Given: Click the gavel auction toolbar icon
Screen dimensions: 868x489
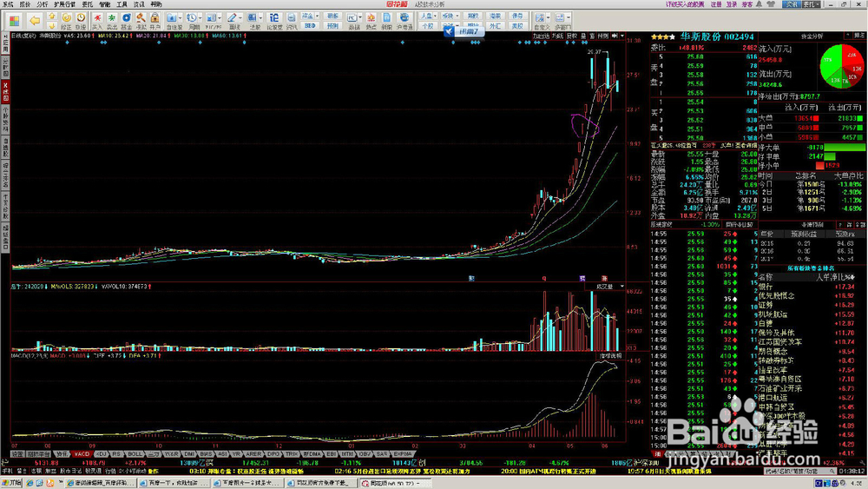Looking at the screenshot, I should coord(141,21).
